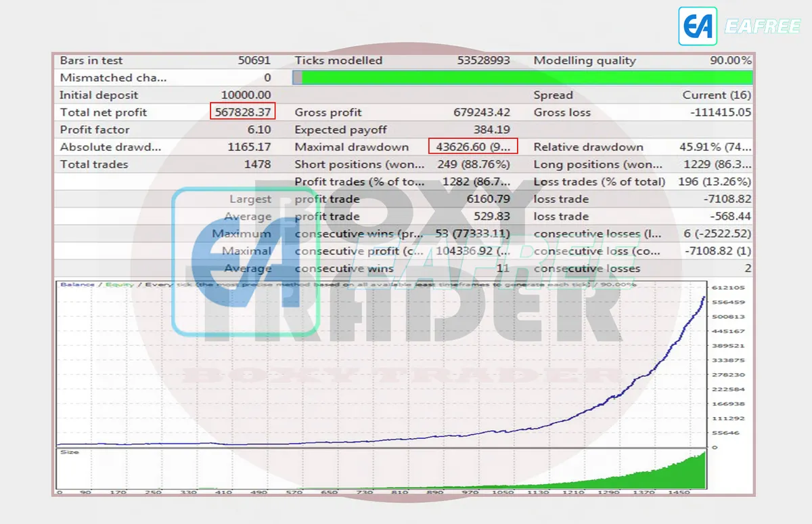
Task: Click the Total net profit label
Action: coord(103,112)
